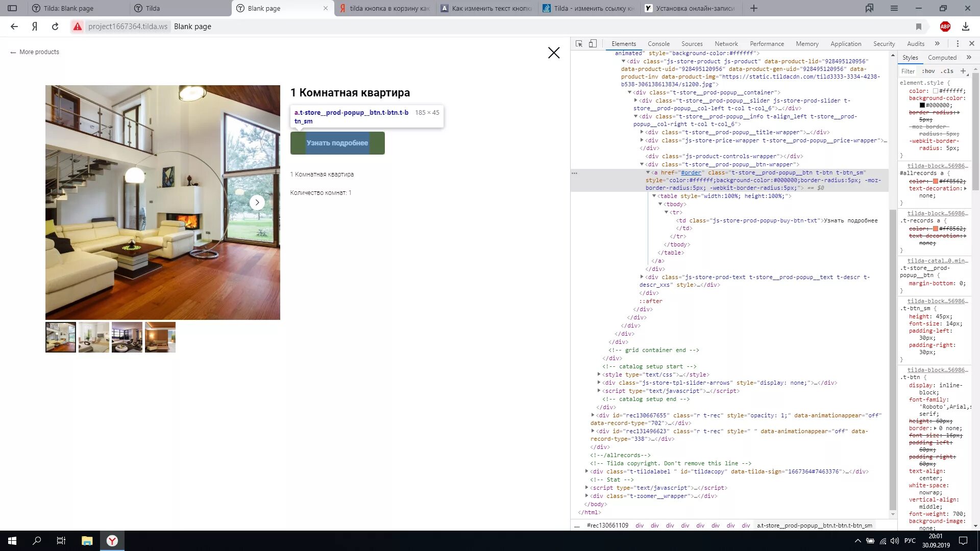The height and width of the screenshot is (551, 980).
Task: Open the Application tab in DevTools
Action: point(846,44)
